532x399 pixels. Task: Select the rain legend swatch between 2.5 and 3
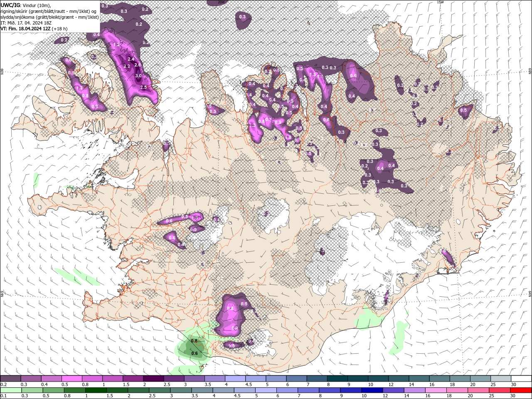point(159,390)
